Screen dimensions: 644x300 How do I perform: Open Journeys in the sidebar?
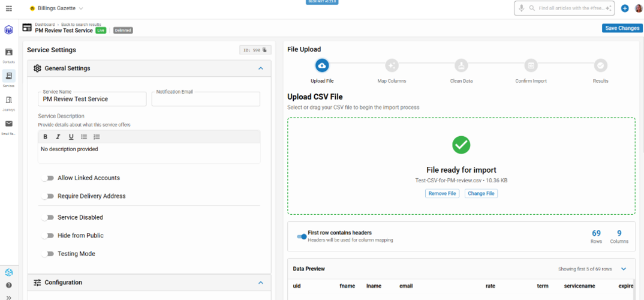[8, 103]
